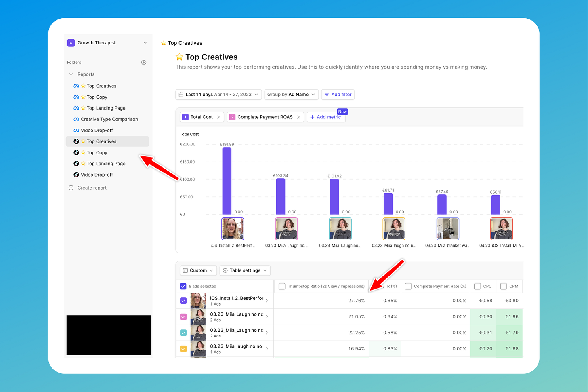Click the €61.71 bar in the chart
This screenshot has width=588, height=392.
388,204
